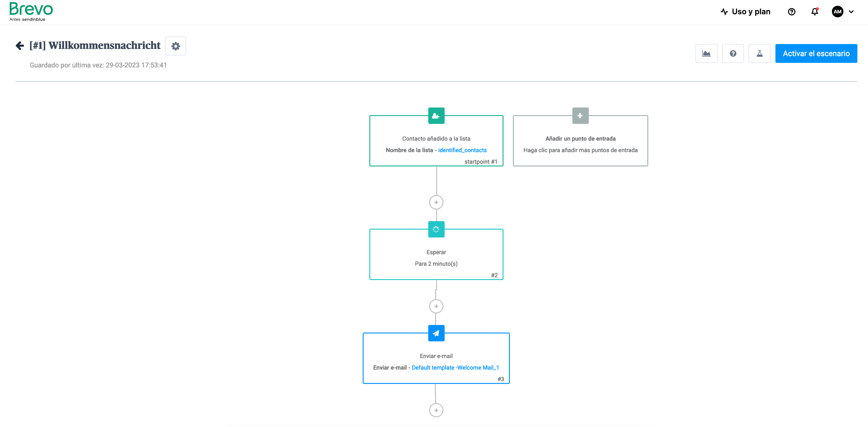Open the top bar help icon
Image resolution: width=868 pixels, height=427 pixels.
coord(792,12)
